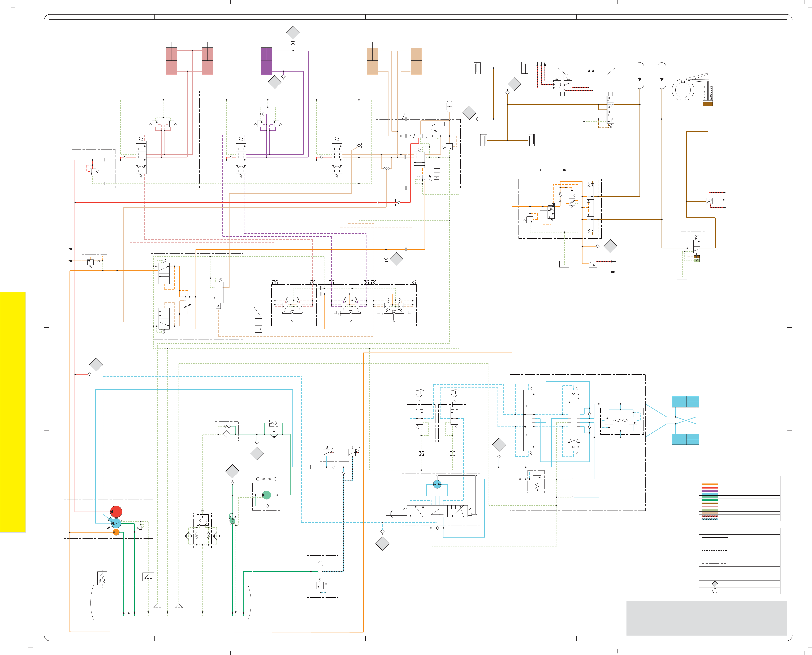Select the hydraulic tank outline
The height and width of the screenshot is (655, 812).
(171, 603)
